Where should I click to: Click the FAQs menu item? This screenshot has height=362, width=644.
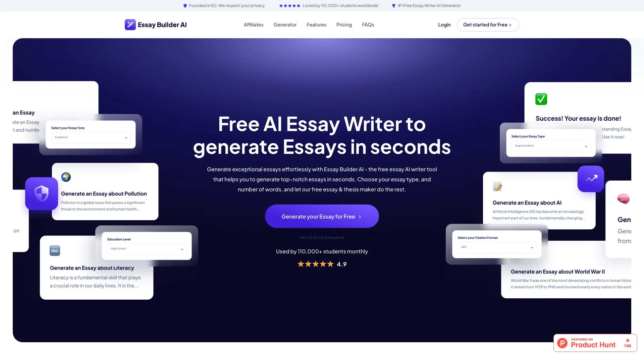368,24
